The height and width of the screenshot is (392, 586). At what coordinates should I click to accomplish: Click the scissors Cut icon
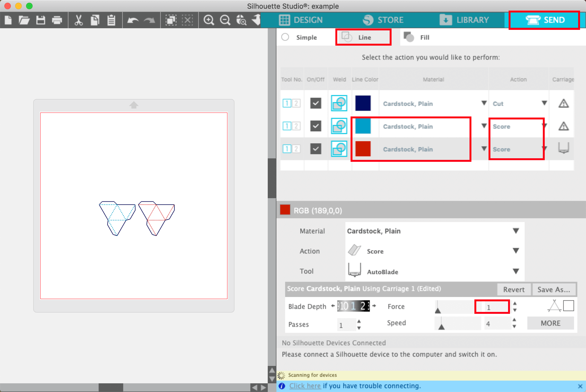pyautogui.click(x=78, y=20)
